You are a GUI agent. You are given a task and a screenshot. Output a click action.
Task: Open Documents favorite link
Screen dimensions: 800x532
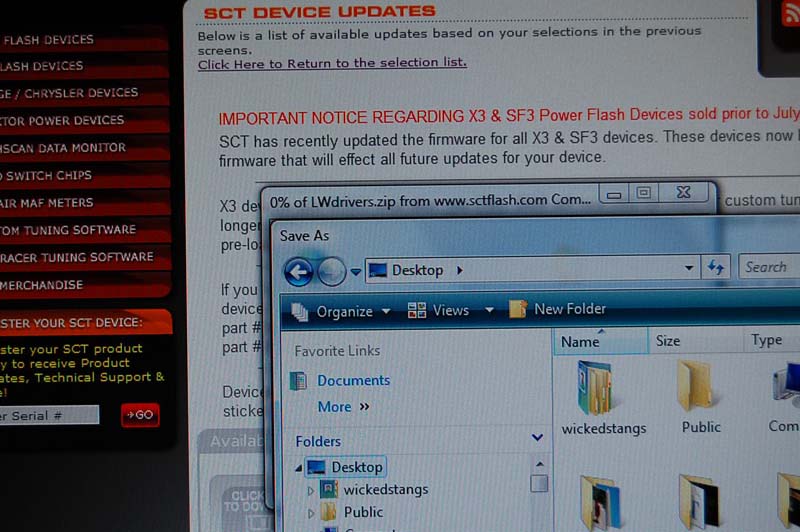point(353,381)
